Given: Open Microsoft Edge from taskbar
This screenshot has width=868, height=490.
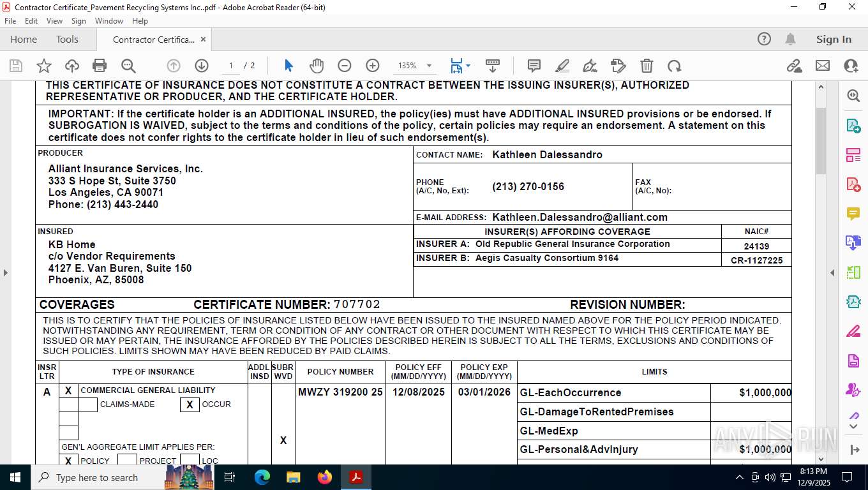Looking at the screenshot, I should (x=262, y=477).
